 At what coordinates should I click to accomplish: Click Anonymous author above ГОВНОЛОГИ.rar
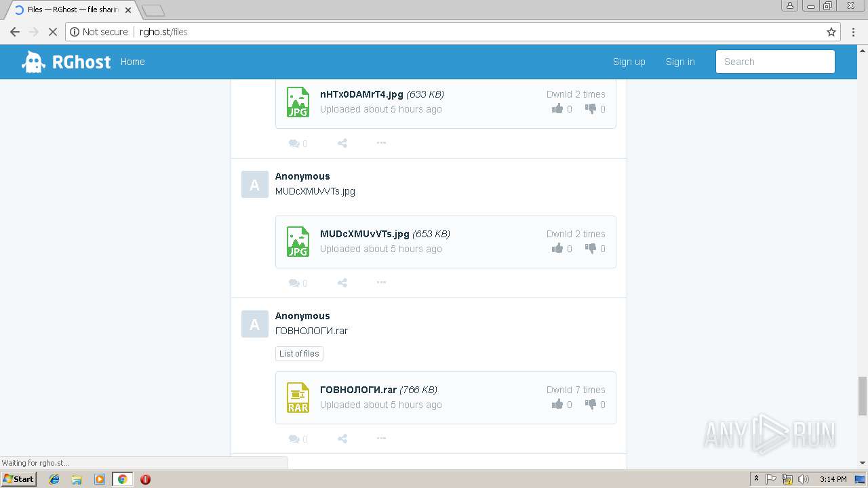tap(302, 316)
